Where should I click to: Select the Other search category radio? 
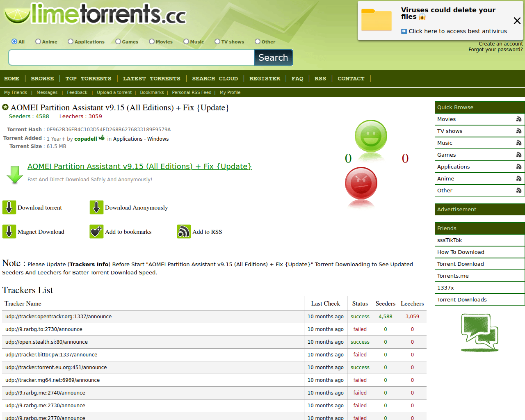coord(258,41)
